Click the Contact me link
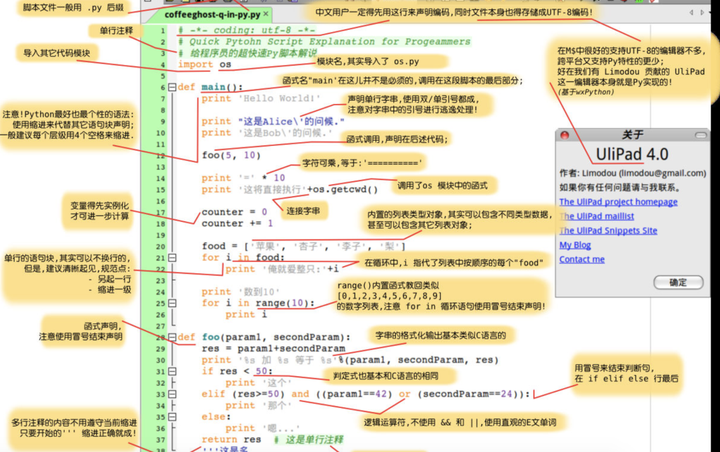The image size is (720, 452). click(582, 260)
